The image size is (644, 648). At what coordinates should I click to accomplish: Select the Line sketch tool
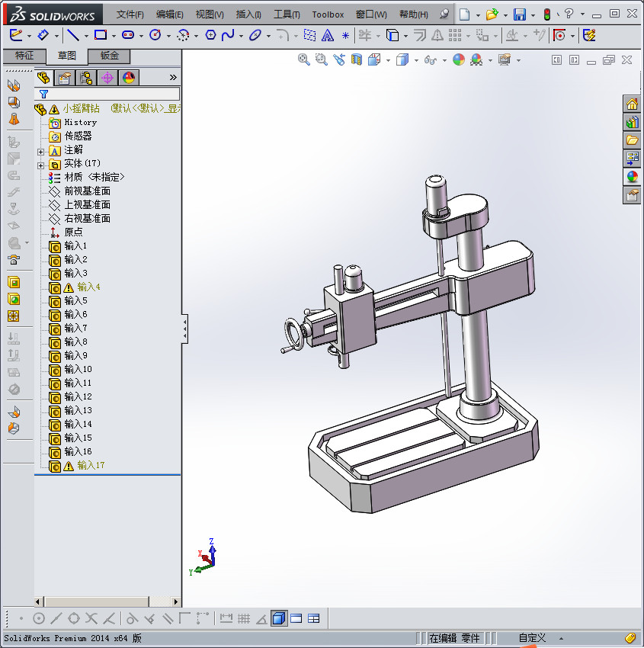click(72, 35)
